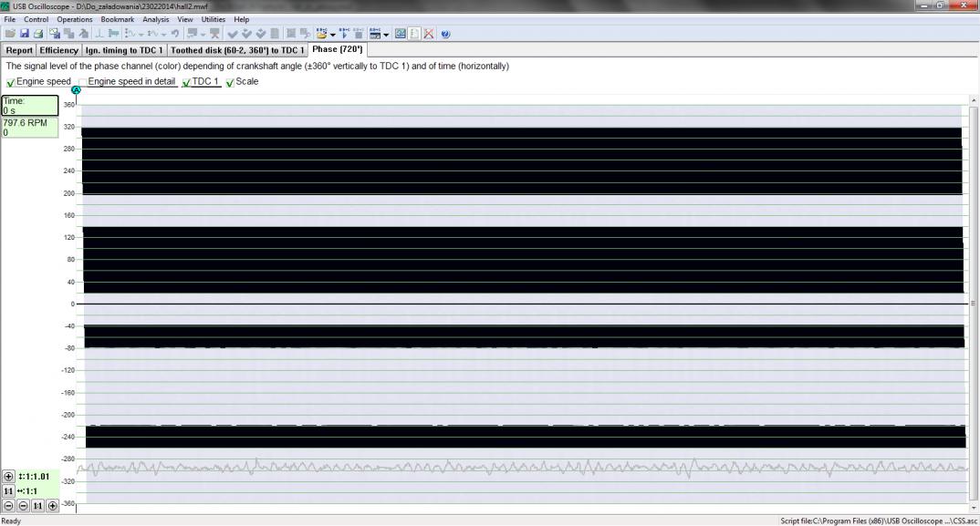The height and width of the screenshot is (526, 980).
Task: Open the File menu
Action: pos(10,19)
